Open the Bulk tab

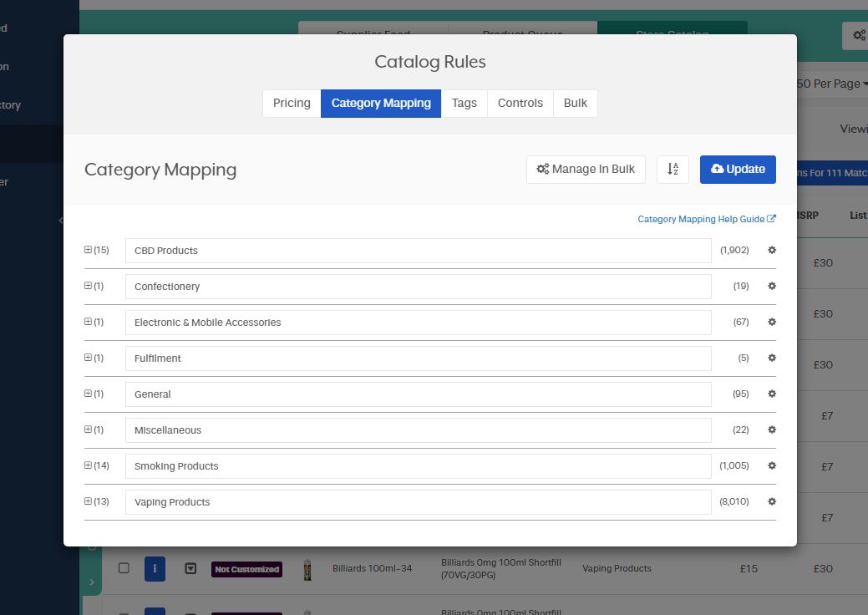click(575, 104)
